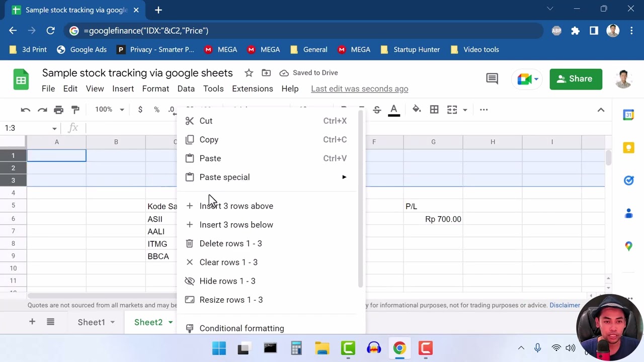
Task: Add a new sheet with plus
Action: pyautogui.click(x=32, y=322)
